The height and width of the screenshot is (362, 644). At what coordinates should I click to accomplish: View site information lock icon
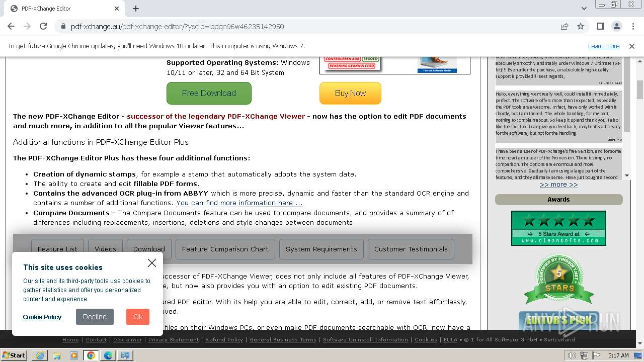(x=63, y=27)
